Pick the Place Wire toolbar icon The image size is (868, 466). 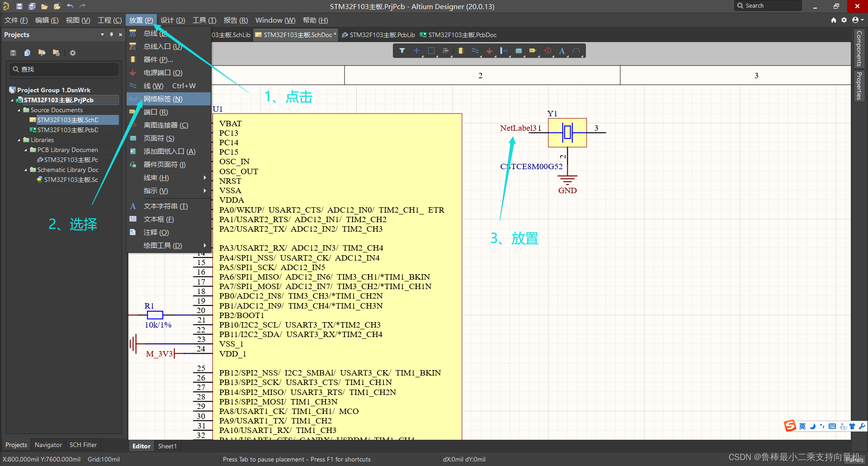[x=475, y=51]
